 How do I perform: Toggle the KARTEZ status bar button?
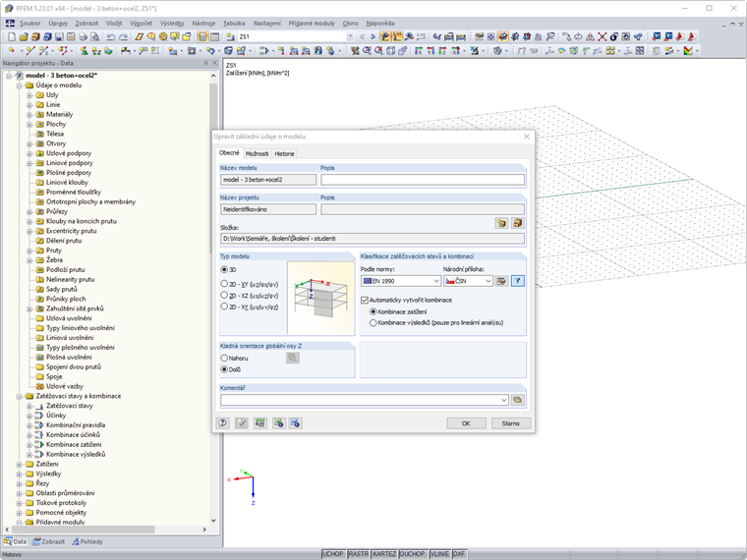click(384, 554)
